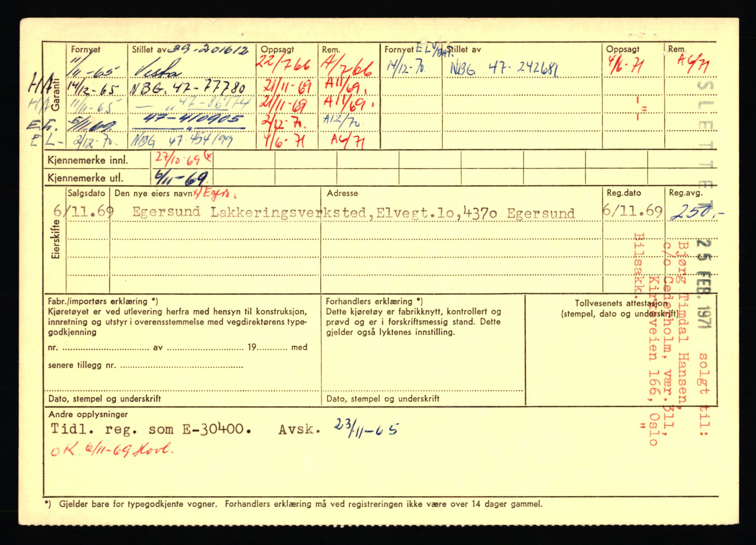Image resolution: width=756 pixels, height=545 pixels.
Task: Click 'Tollvesenets attestasjon' heading
Action: 621,304
